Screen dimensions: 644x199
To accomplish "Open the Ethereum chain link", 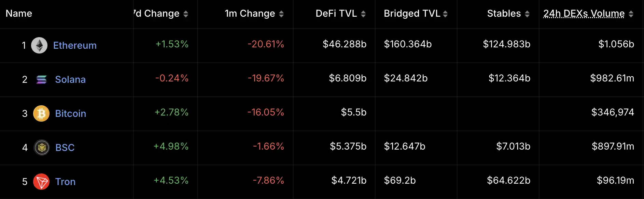I will tap(75, 45).
